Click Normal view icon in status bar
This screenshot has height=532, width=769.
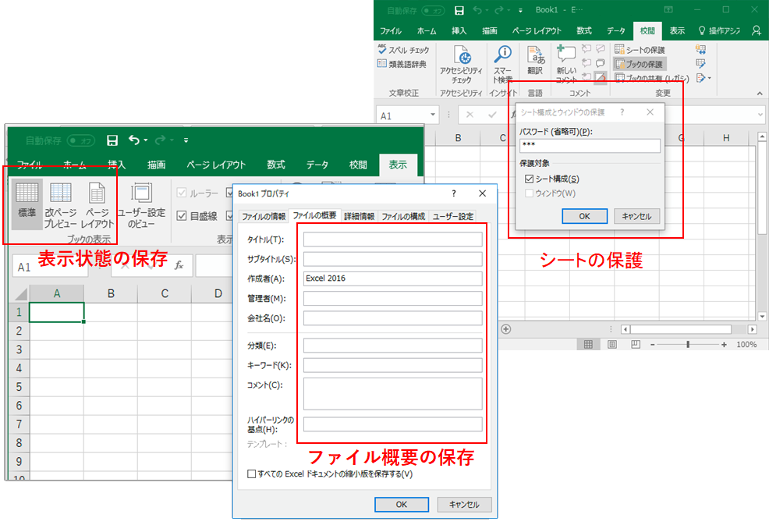click(588, 345)
